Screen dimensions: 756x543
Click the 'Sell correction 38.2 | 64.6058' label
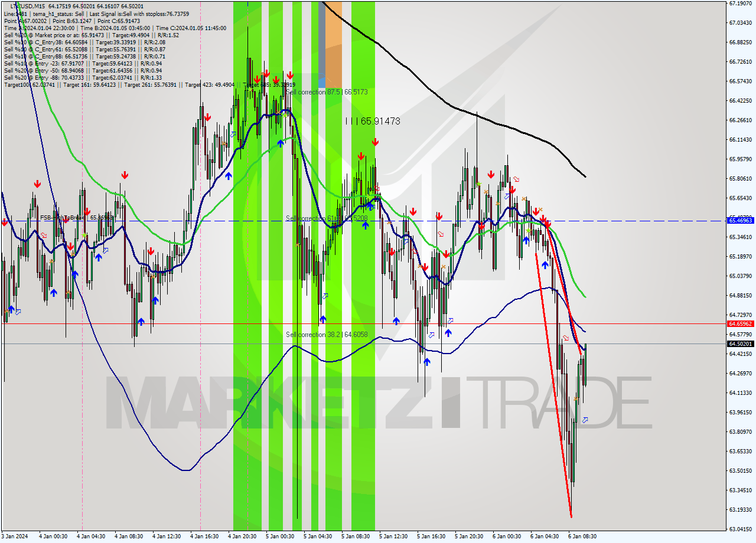[327, 335]
